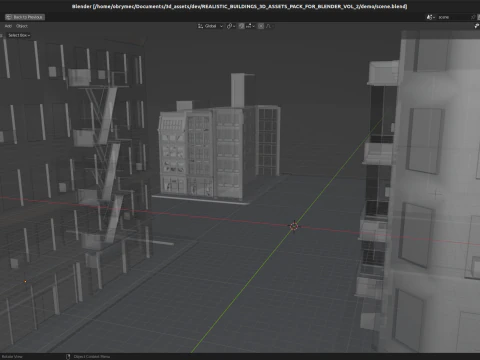480x360 pixels.
Task: Toggle the snap magnet button
Action: [x=241, y=26]
